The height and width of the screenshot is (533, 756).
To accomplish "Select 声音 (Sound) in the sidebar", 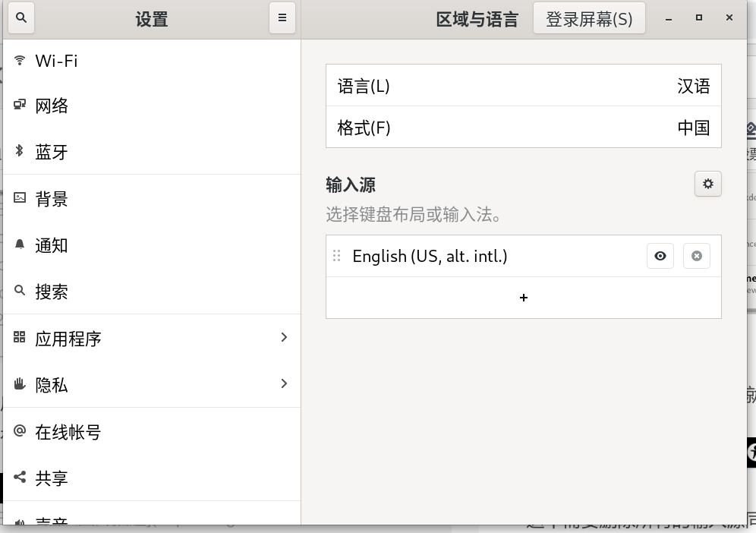I will click(53, 522).
